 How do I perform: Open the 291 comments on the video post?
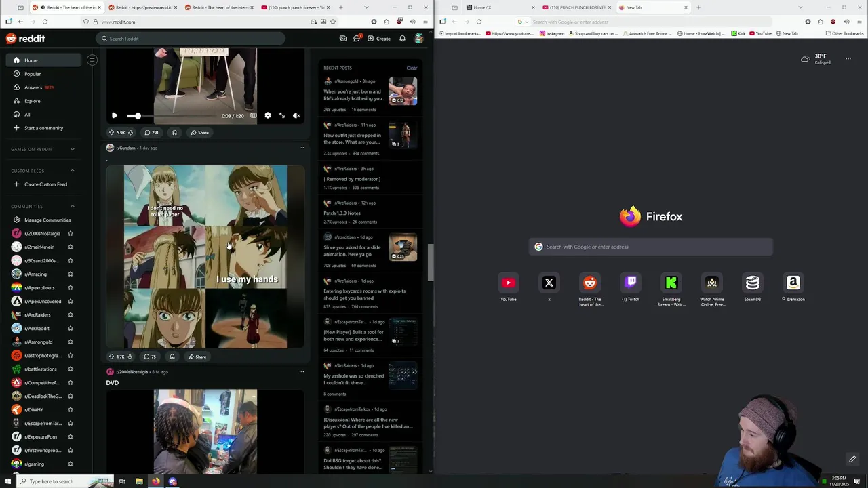(x=151, y=133)
